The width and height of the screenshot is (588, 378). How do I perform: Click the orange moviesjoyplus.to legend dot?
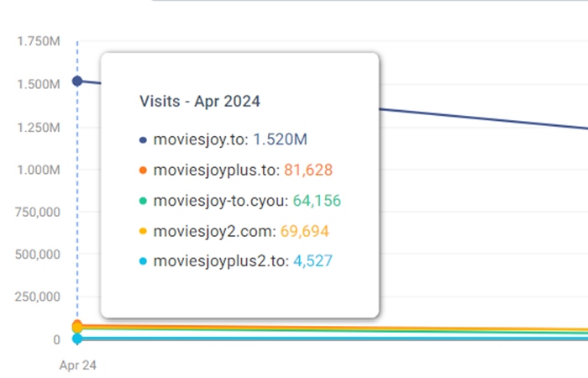coord(143,171)
